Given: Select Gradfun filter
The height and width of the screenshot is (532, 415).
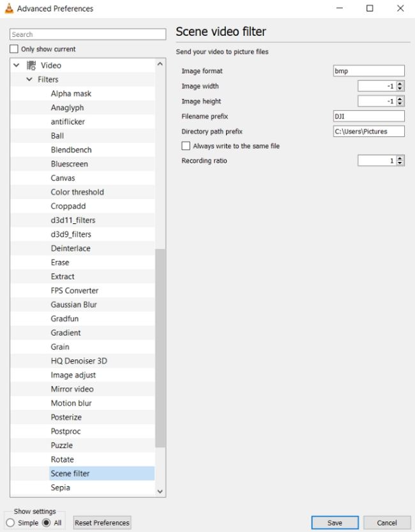Looking at the screenshot, I should tap(64, 319).
